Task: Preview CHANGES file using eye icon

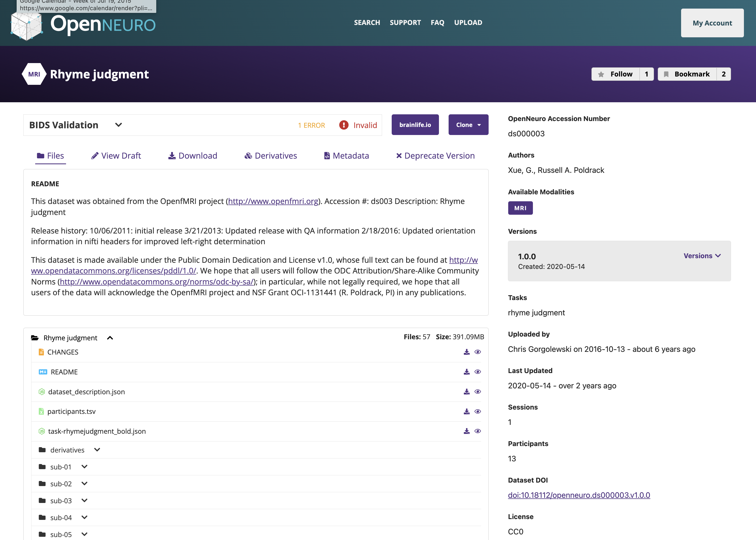Action: point(478,352)
